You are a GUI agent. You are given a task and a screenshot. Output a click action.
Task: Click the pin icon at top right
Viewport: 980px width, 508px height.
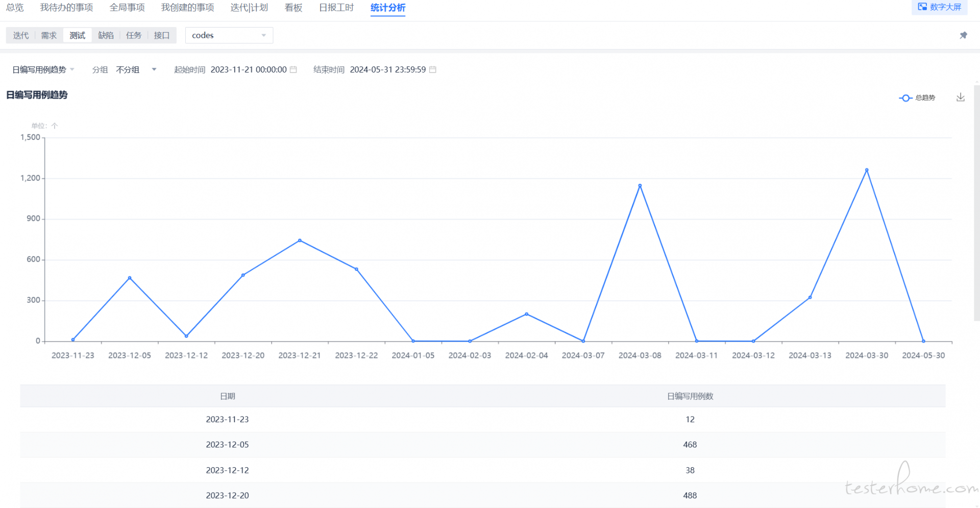click(x=963, y=35)
